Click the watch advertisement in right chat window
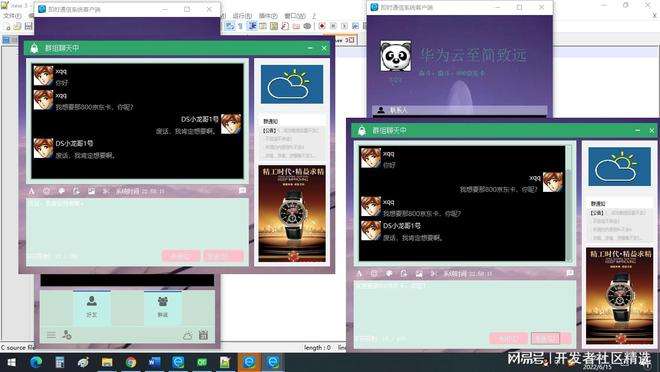The image size is (660, 372). point(619,296)
